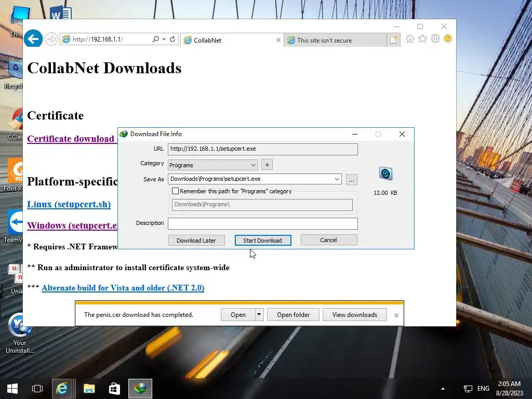Click Open folder in download bar

(x=293, y=314)
